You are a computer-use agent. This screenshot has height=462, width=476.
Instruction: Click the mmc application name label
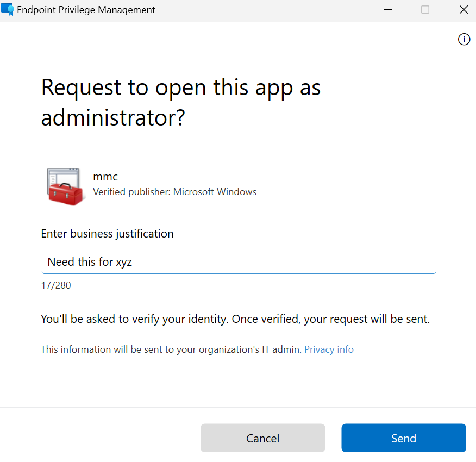point(105,176)
